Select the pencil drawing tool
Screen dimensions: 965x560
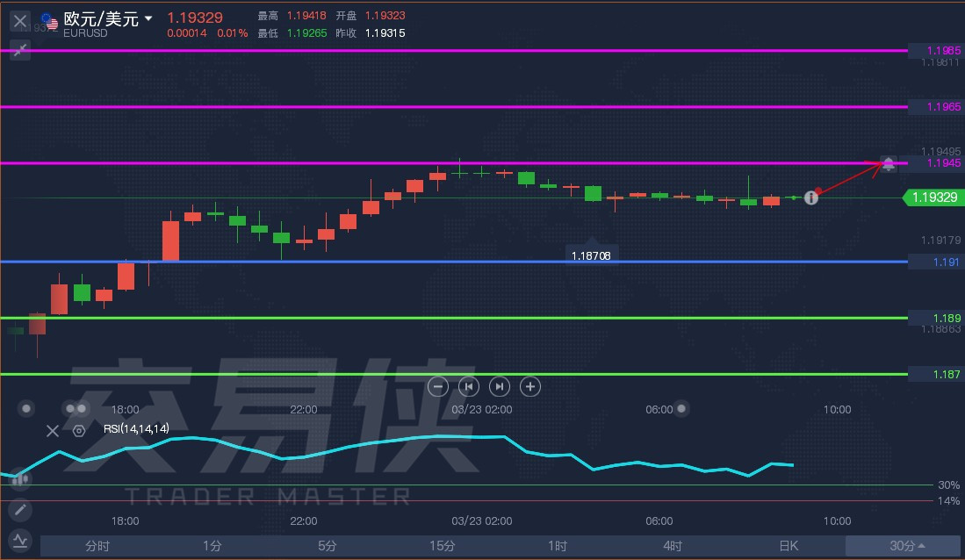(20, 510)
